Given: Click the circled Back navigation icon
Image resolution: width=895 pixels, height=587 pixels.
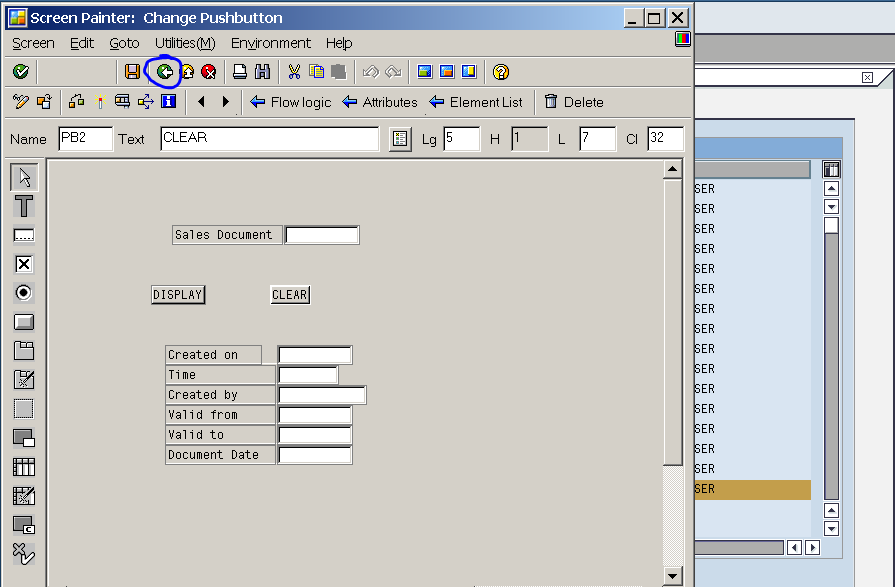Looking at the screenshot, I should point(163,71).
